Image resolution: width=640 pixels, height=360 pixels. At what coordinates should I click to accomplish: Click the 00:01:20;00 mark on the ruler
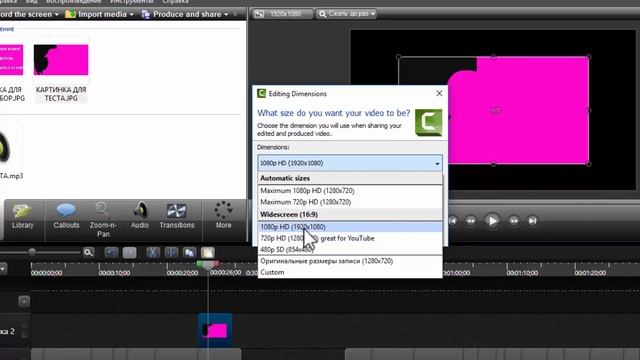click(590, 273)
